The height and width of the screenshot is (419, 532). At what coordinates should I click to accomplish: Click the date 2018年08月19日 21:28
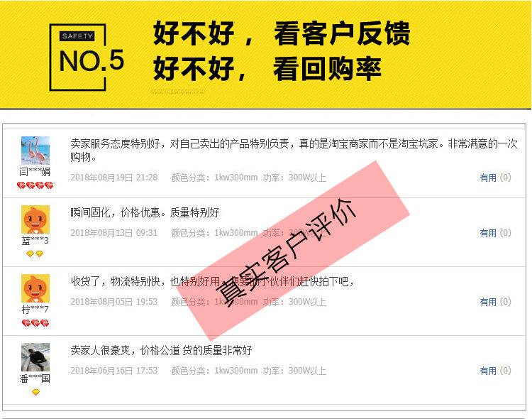pos(114,178)
